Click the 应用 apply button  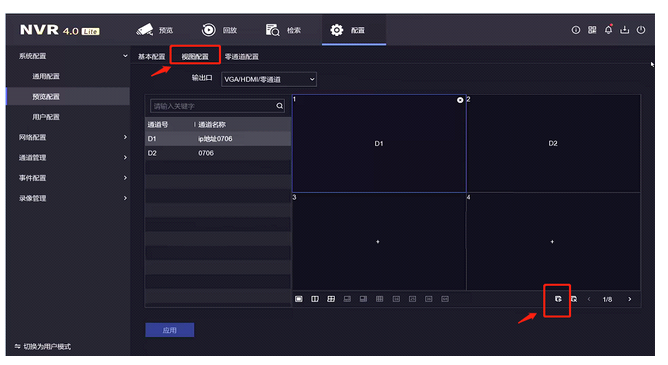[x=170, y=330]
